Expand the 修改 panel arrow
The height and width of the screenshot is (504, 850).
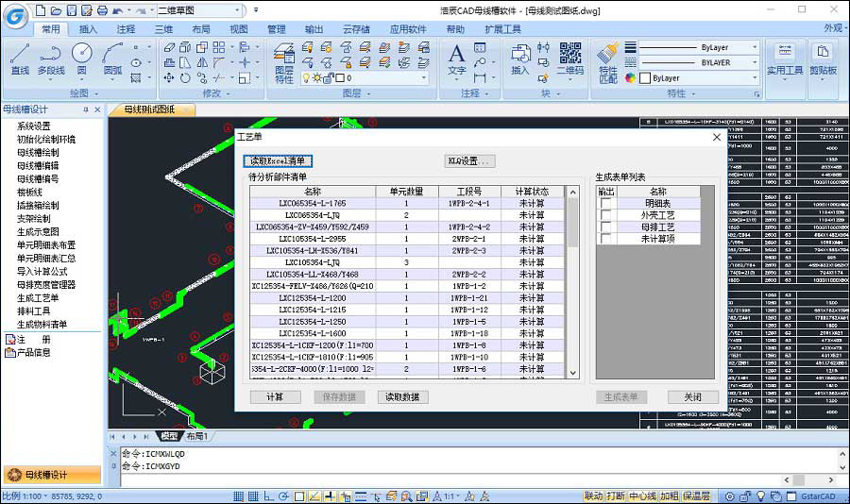(x=228, y=93)
